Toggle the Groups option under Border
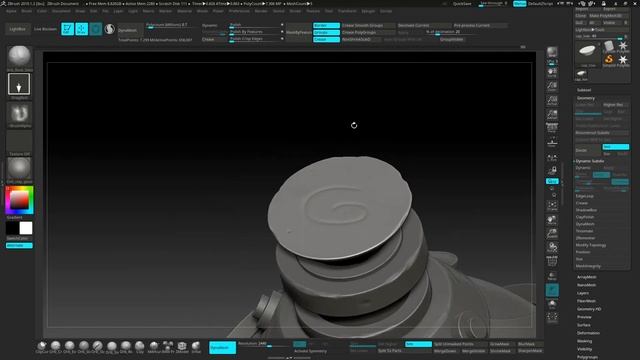Screen dimensions: 640x360 (x=326, y=32)
